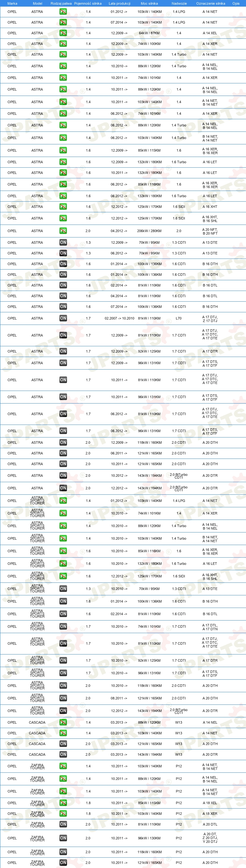Click petrol icon for Cascada 103kW / 140KM
The width and height of the screenshot is (246, 868).
tap(63, 733)
